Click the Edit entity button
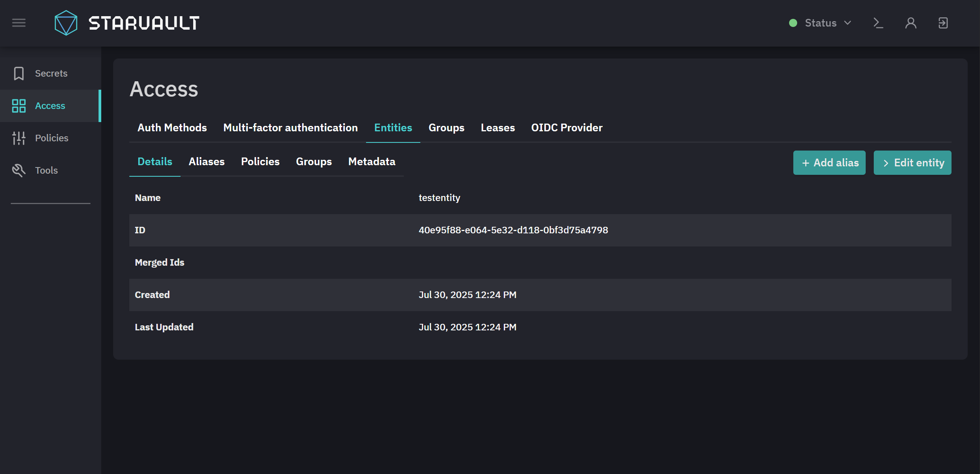980x474 pixels. tap(913, 163)
